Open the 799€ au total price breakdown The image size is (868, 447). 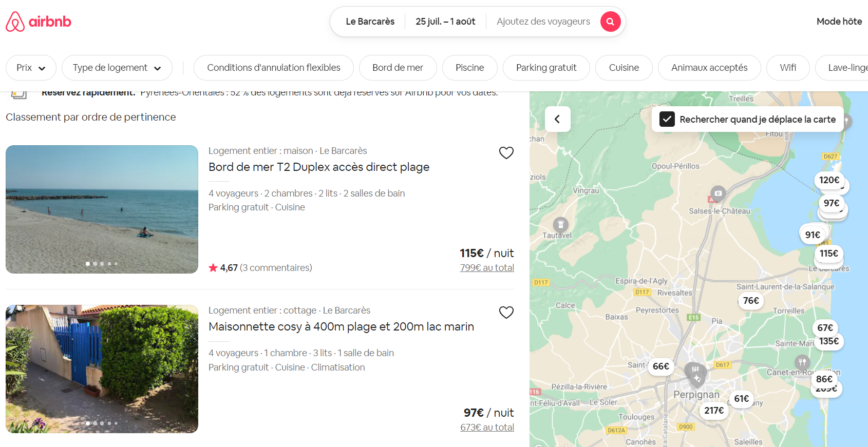click(x=487, y=268)
